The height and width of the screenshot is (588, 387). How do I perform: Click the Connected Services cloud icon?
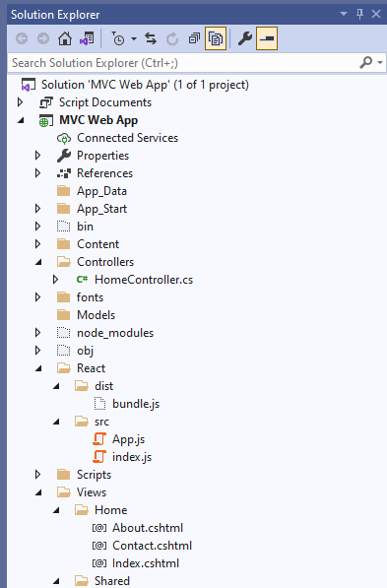(x=64, y=138)
